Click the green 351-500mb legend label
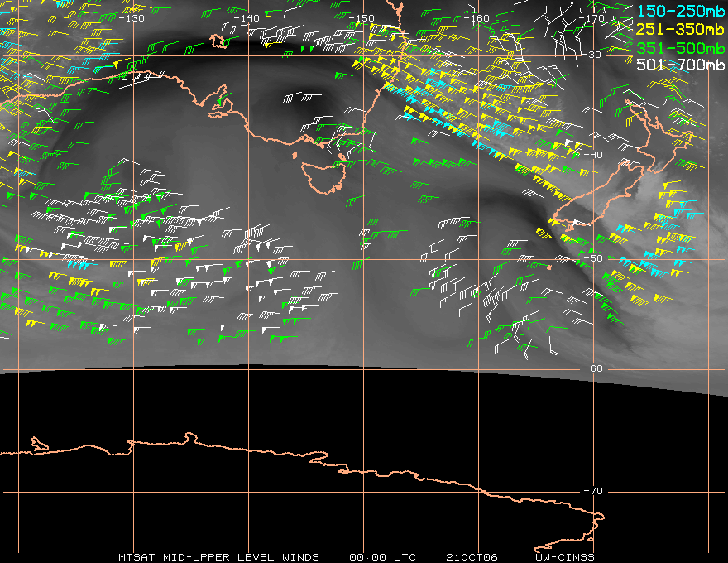 (x=680, y=47)
